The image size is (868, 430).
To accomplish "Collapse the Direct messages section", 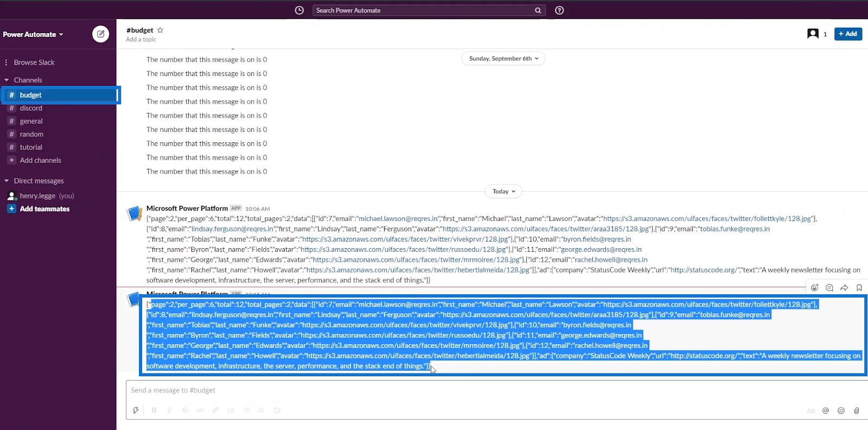I will [x=7, y=181].
